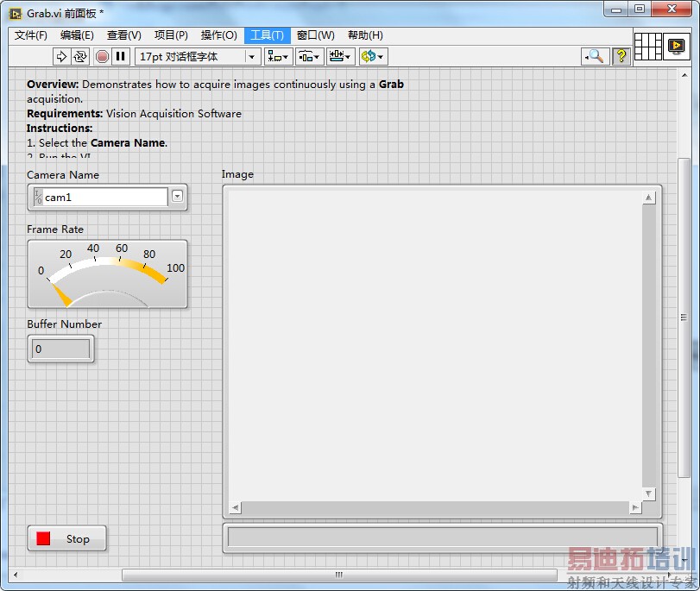Screen dimensions: 700x591
Task: Click the image information bar below Image
Action: [443, 538]
